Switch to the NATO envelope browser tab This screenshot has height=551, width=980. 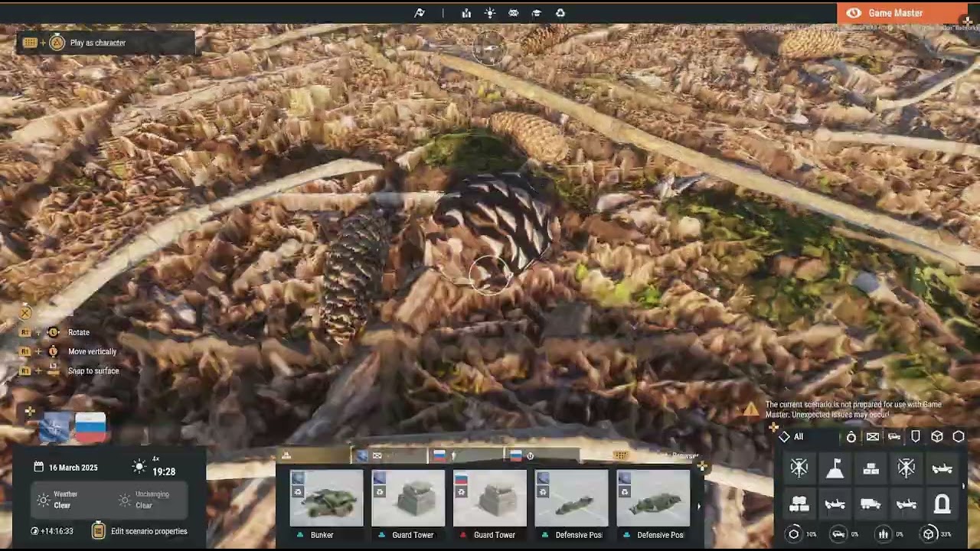[x=390, y=455]
